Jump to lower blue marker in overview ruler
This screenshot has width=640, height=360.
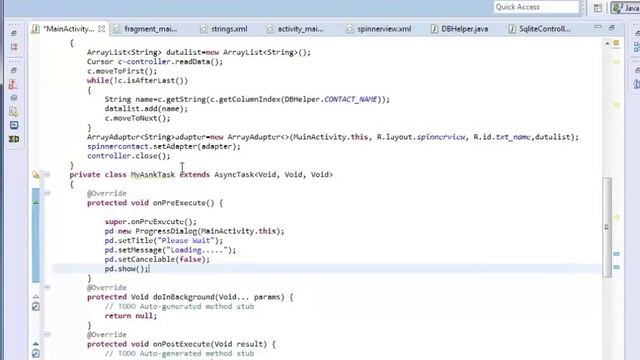(x=616, y=267)
